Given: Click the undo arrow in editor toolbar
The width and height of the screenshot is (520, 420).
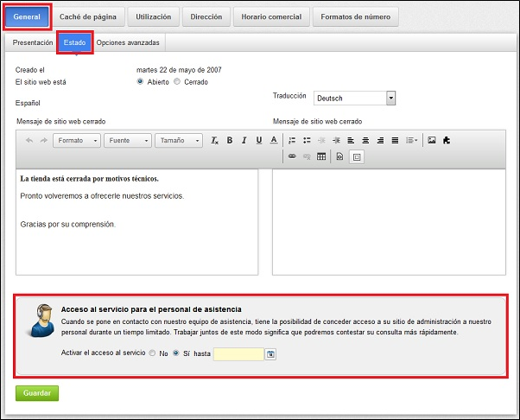Looking at the screenshot, I should click(29, 140).
